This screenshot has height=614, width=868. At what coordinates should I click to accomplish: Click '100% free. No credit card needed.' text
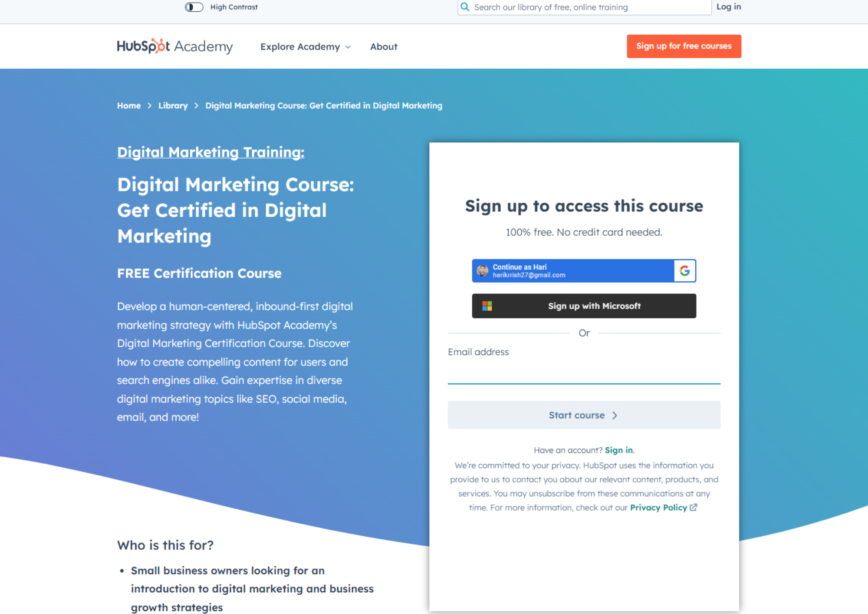(x=584, y=232)
